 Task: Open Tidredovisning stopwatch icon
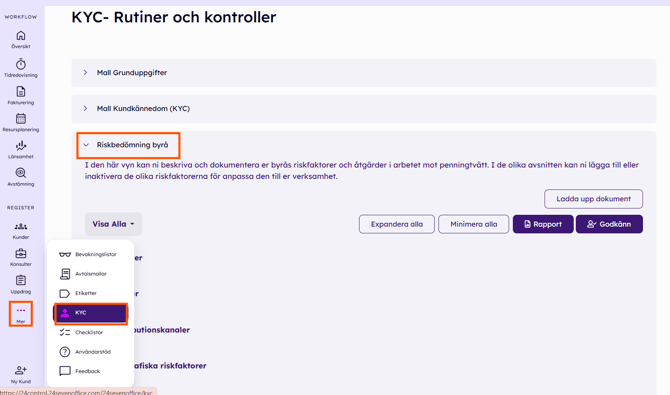[21, 64]
